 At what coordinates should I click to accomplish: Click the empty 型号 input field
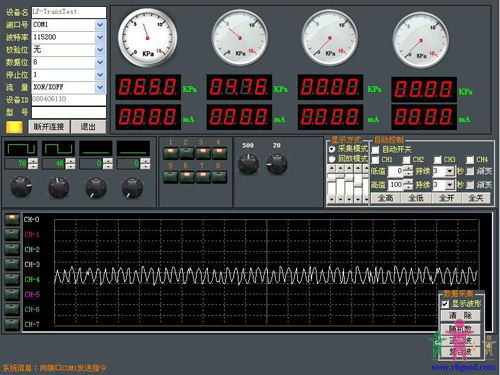point(69,112)
